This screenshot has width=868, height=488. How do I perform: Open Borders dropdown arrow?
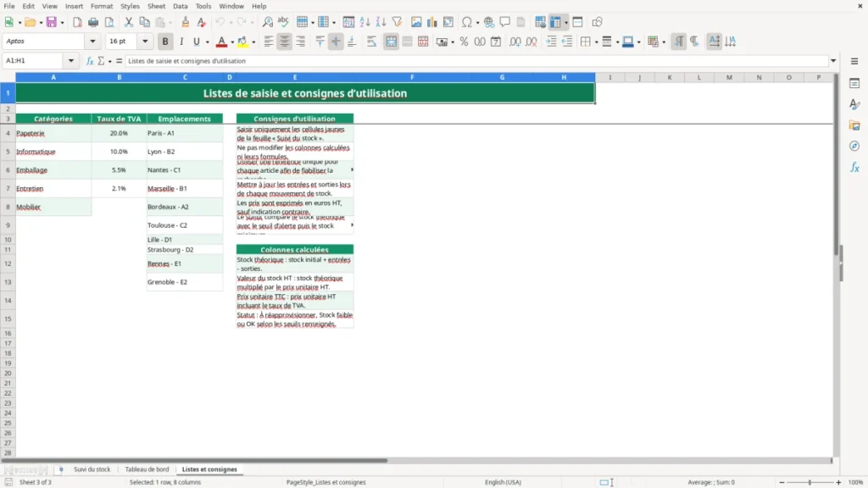[596, 42]
